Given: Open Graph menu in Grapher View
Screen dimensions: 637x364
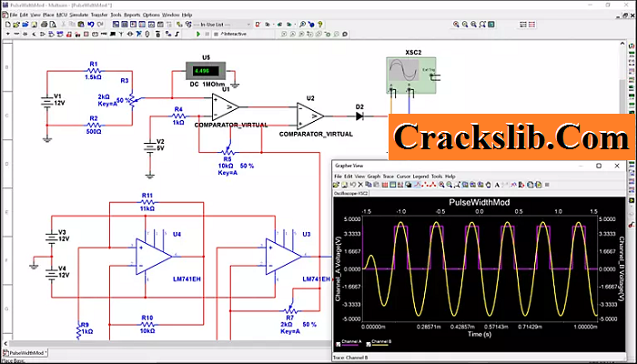Looking at the screenshot, I should (374, 177).
